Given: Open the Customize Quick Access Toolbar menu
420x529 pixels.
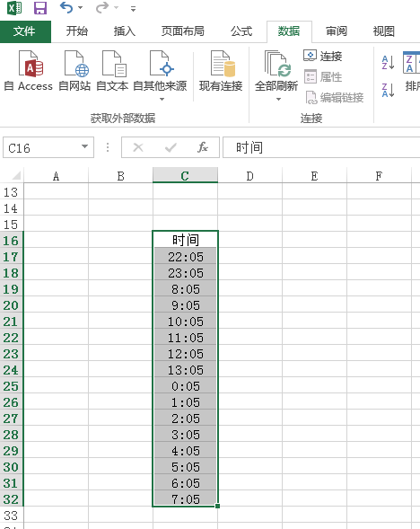Looking at the screenshot, I should pos(133,9).
